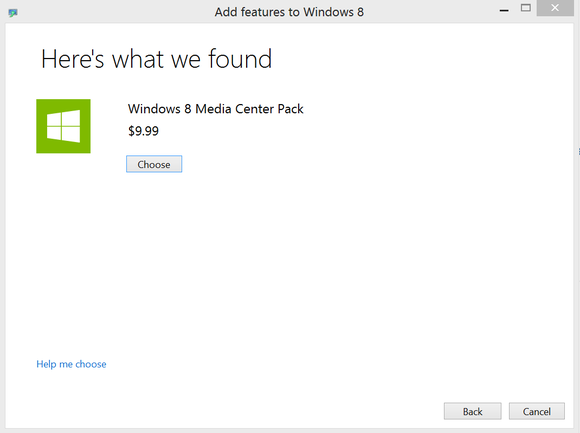The image size is (580, 433).
Task: Cancel the Add features wizard
Action: tap(536, 411)
